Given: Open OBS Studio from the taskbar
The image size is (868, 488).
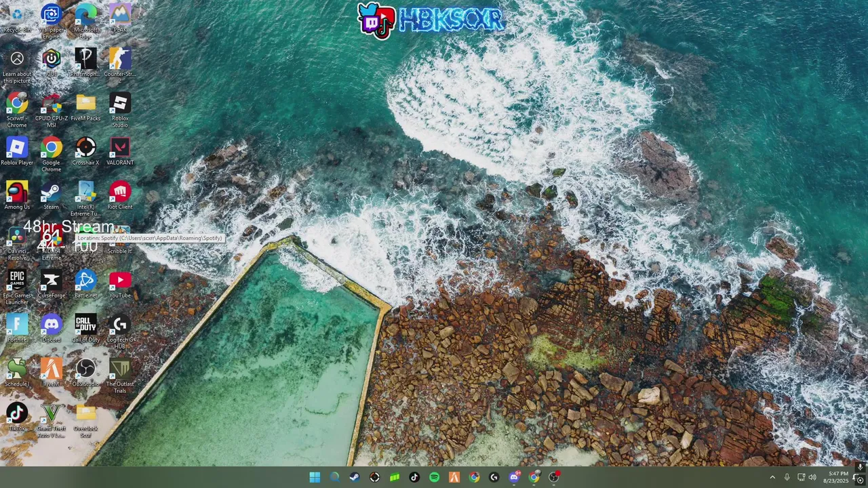Looking at the screenshot, I should [554, 477].
